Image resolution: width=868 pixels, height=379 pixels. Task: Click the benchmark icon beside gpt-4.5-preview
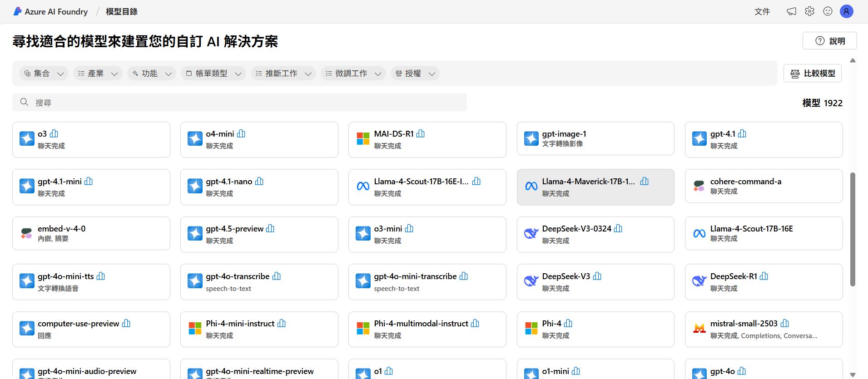[x=270, y=228]
